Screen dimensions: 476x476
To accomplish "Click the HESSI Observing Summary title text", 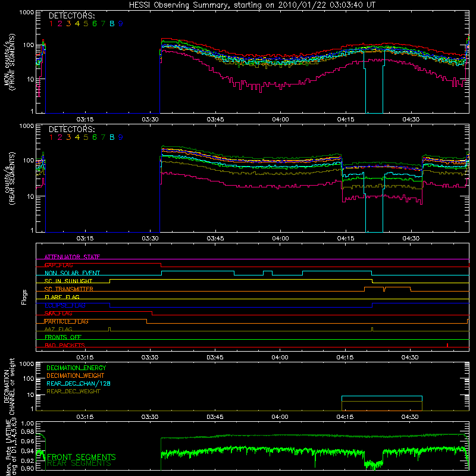I will pos(252,5).
